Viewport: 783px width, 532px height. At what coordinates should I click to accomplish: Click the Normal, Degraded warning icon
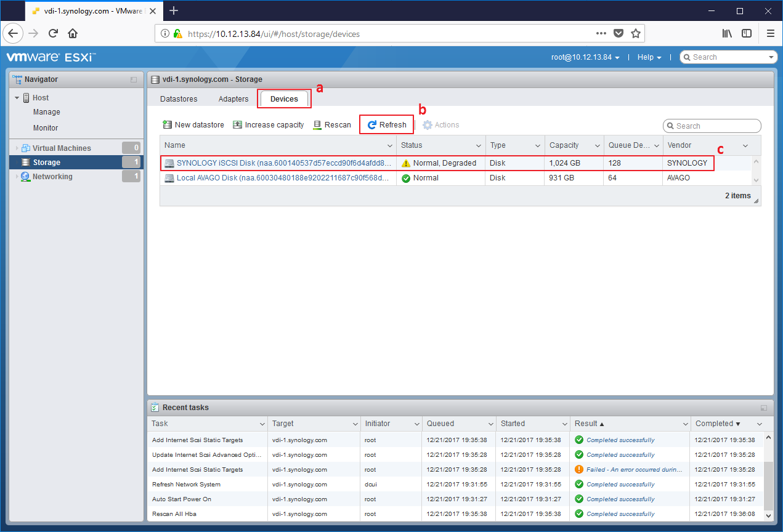[406, 164]
